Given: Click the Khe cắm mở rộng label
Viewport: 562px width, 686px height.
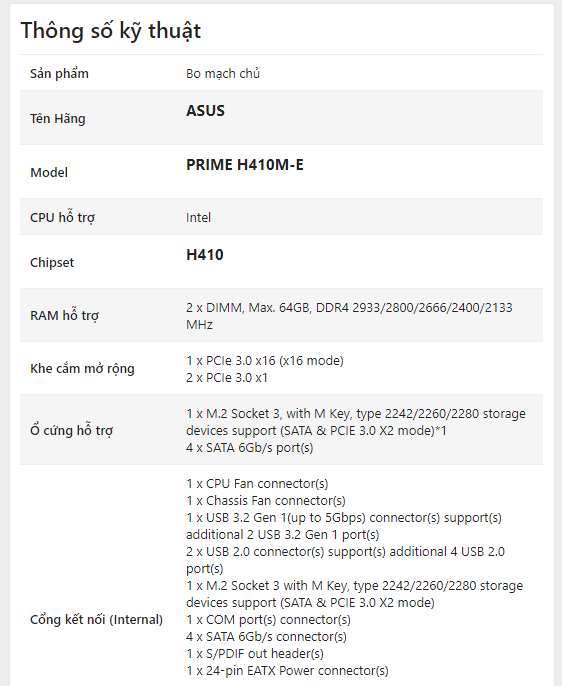Looking at the screenshot, I should (x=82, y=369).
